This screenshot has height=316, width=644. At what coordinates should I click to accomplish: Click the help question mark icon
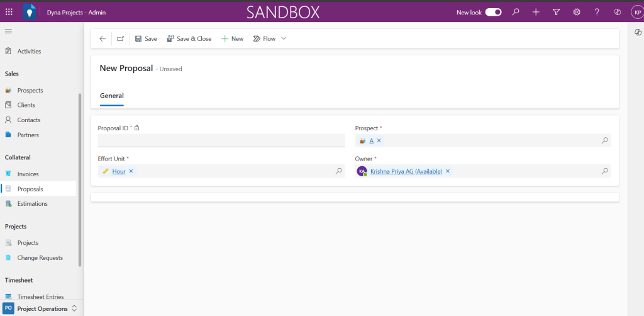pos(597,12)
